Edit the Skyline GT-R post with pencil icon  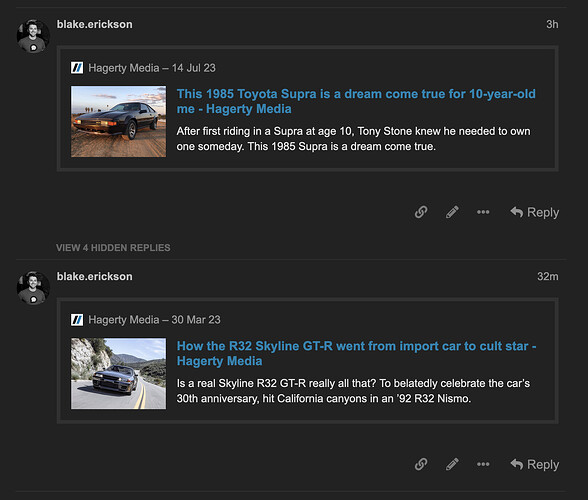pyautogui.click(x=452, y=464)
